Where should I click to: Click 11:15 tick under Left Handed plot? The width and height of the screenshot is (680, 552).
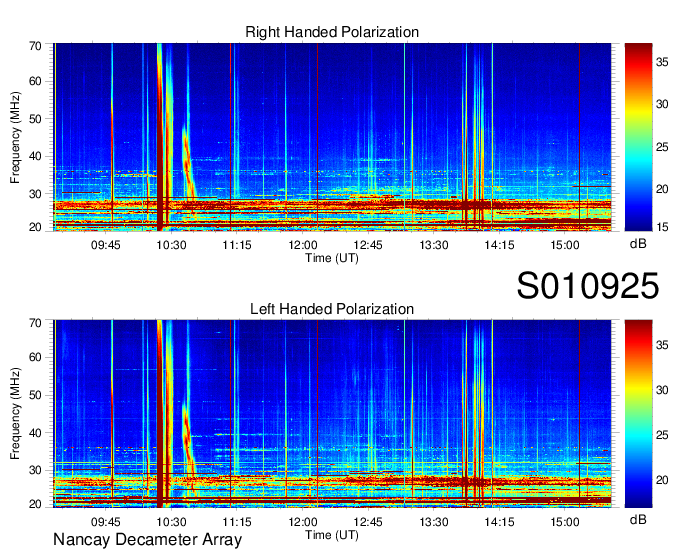click(x=237, y=522)
